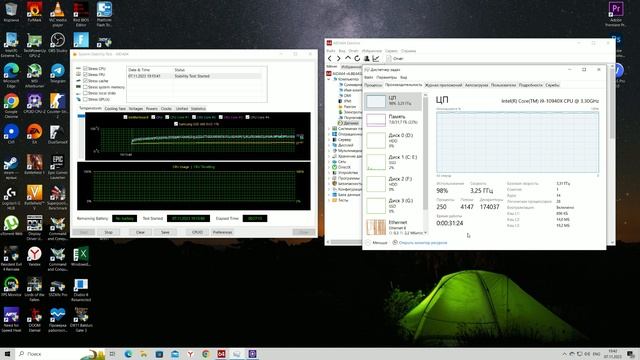Switch to Statistics tab
This screenshot has height=360, width=640.
198,109
